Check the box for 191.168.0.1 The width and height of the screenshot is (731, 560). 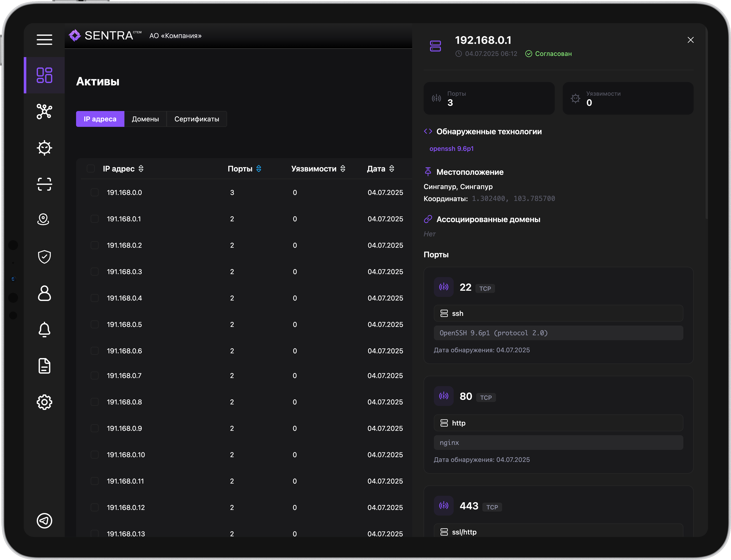click(x=95, y=219)
